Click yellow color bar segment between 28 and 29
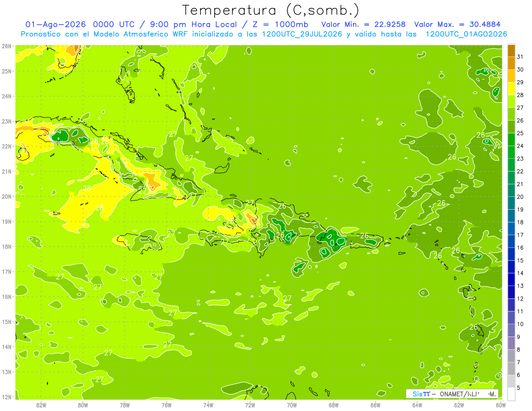Screen dimensions: 532x411 (x=511, y=89)
